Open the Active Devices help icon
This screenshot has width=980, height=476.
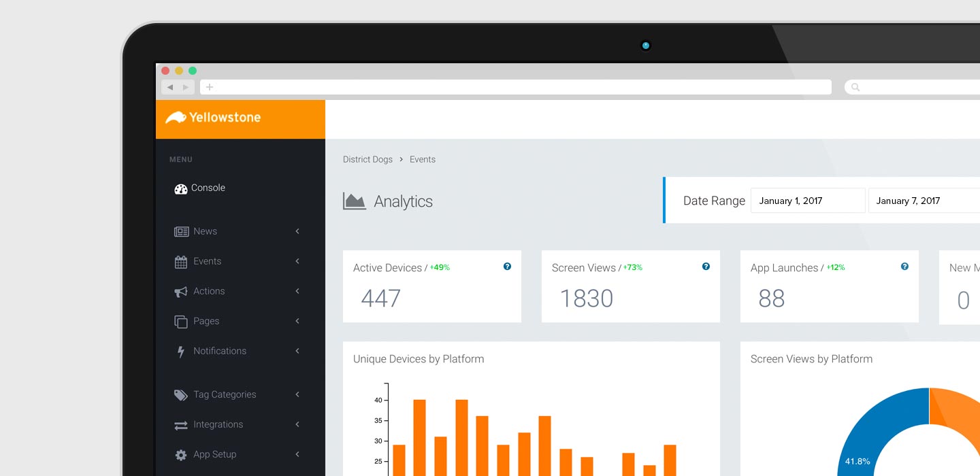click(x=507, y=267)
